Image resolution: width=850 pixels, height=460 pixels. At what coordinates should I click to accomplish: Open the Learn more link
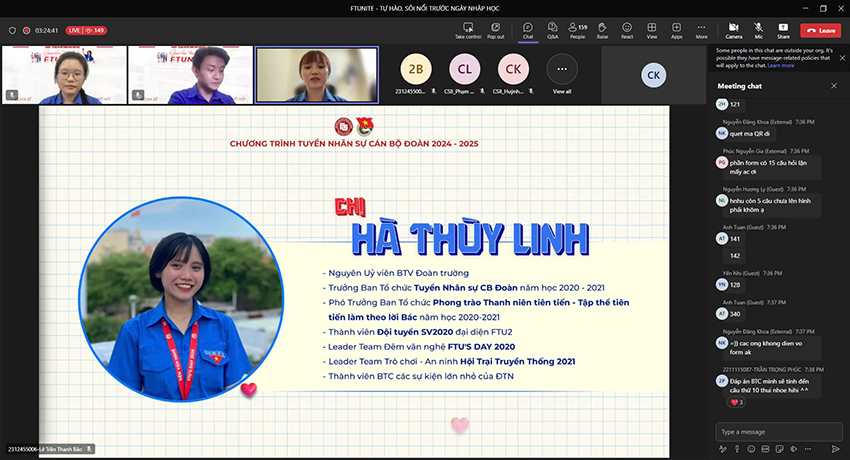point(781,66)
